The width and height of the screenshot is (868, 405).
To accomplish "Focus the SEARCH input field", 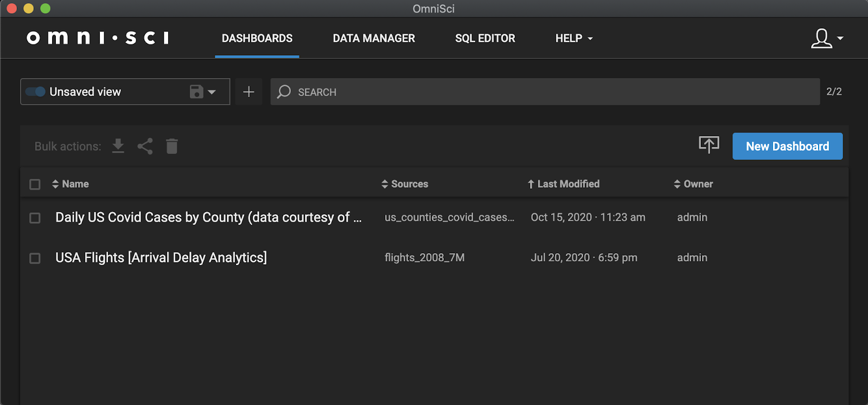I will point(545,92).
